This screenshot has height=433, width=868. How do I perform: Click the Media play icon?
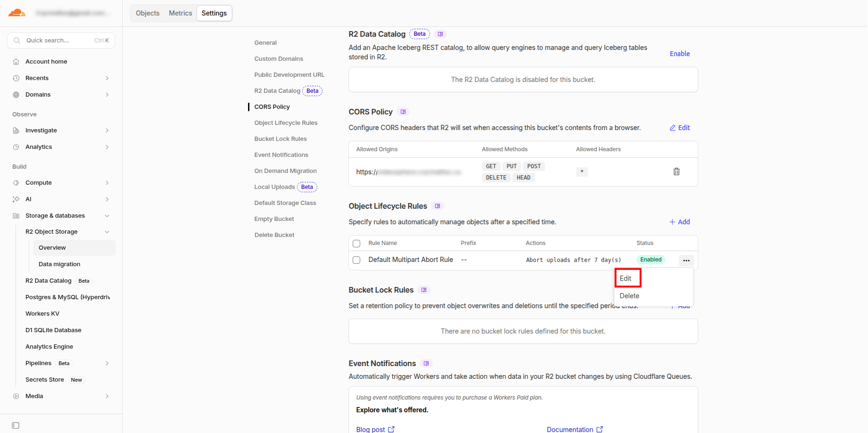[16, 396]
